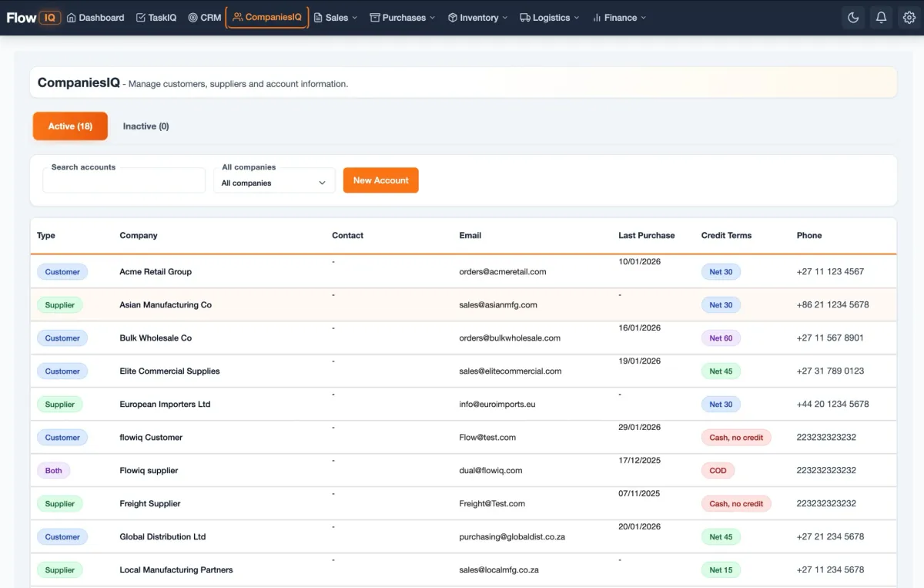
Task: Open Local Manufacturing Partners company
Action: point(176,570)
